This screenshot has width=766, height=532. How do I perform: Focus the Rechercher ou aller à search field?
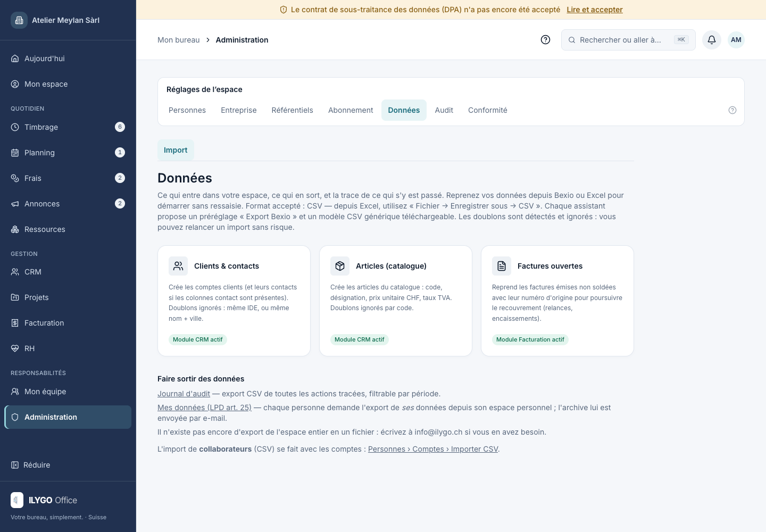(x=628, y=40)
